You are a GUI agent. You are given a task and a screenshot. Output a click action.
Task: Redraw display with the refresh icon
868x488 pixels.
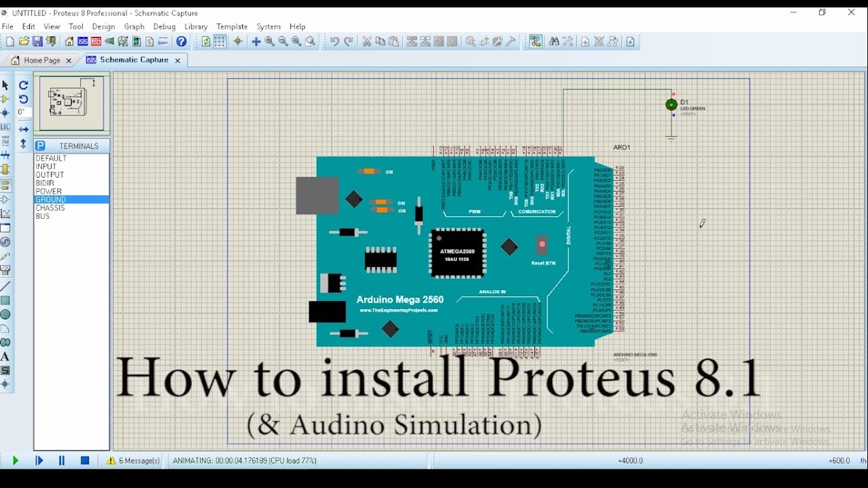coord(206,41)
